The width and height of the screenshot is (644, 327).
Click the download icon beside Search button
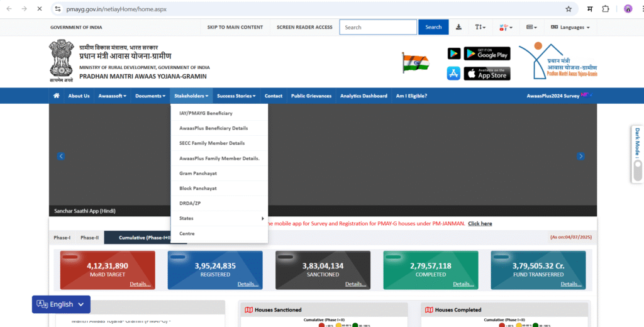coord(458,27)
